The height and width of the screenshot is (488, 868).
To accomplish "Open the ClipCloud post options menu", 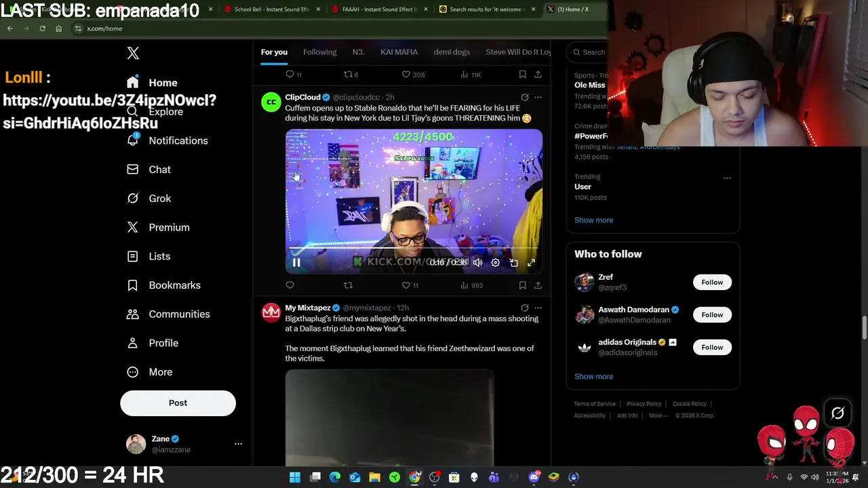I will click(538, 98).
